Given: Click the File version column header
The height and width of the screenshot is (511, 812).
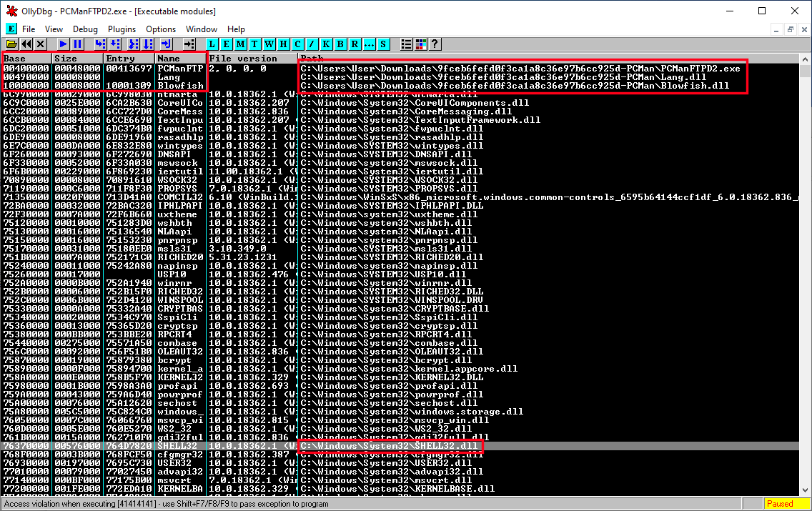Looking at the screenshot, I should coord(252,59).
